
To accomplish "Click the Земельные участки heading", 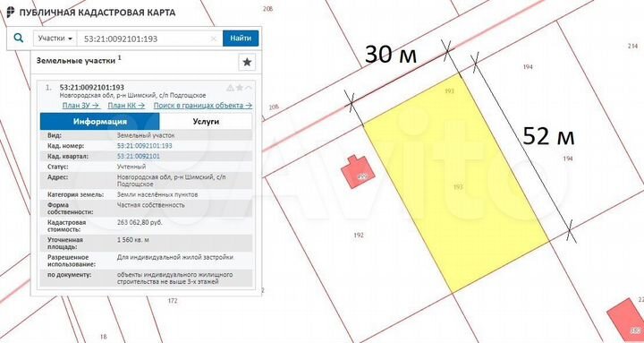I will (x=76, y=61).
